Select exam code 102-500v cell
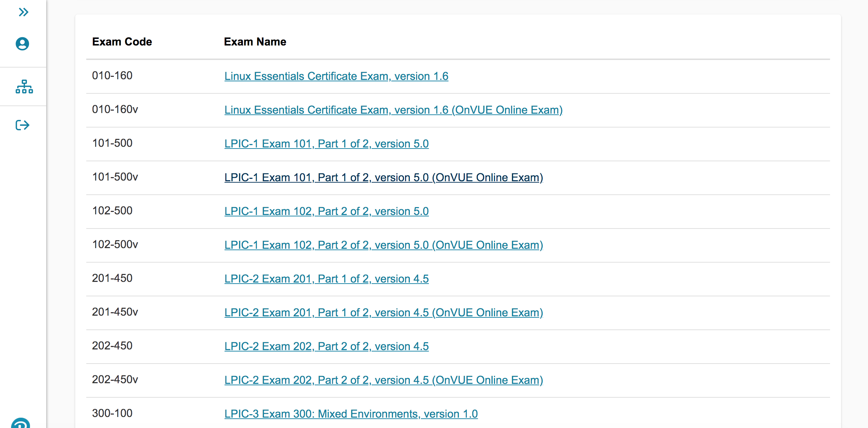 click(115, 244)
